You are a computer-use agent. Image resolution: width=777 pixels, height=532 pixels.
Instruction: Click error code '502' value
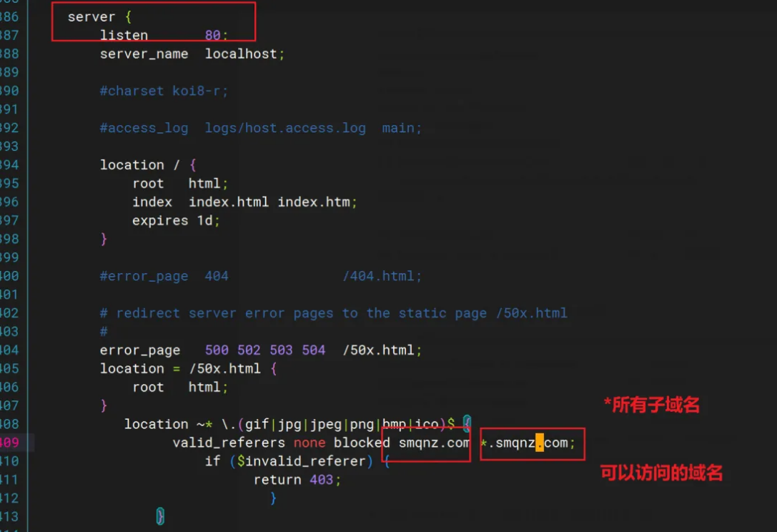click(x=249, y=350)
